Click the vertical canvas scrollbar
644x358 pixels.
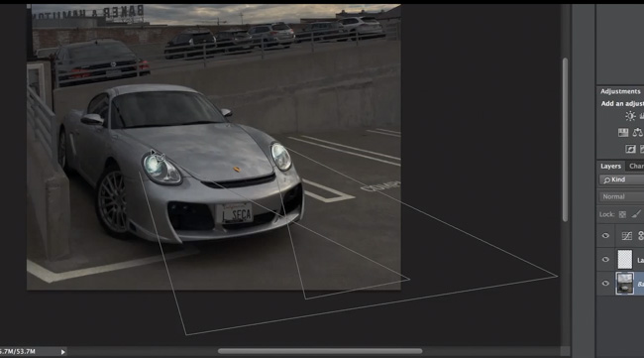point(565,140)
